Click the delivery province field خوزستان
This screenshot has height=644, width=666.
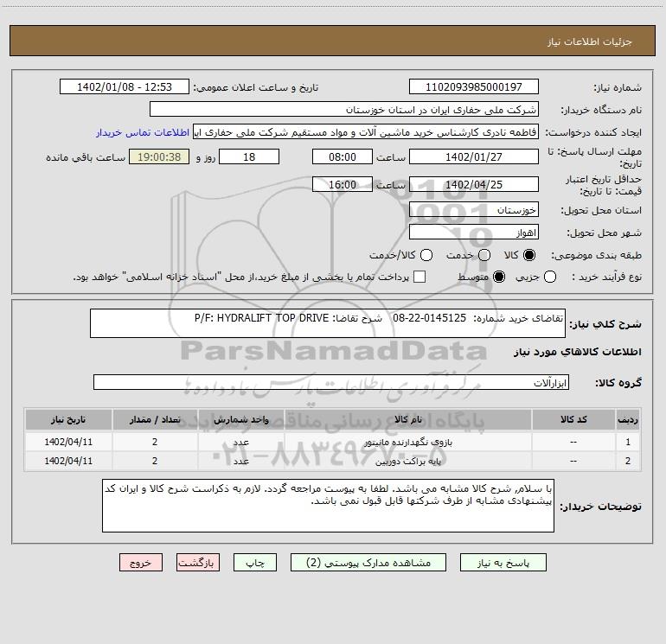pos(474,210)
